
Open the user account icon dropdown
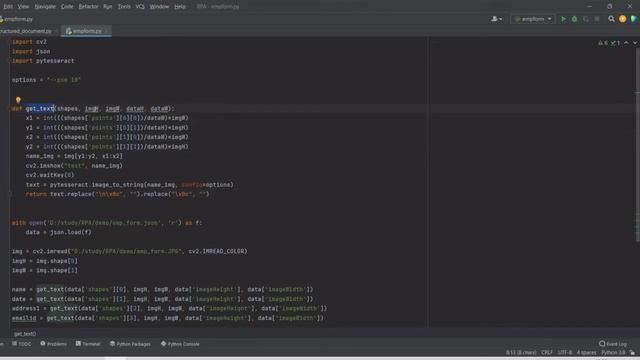coord(496,19)
